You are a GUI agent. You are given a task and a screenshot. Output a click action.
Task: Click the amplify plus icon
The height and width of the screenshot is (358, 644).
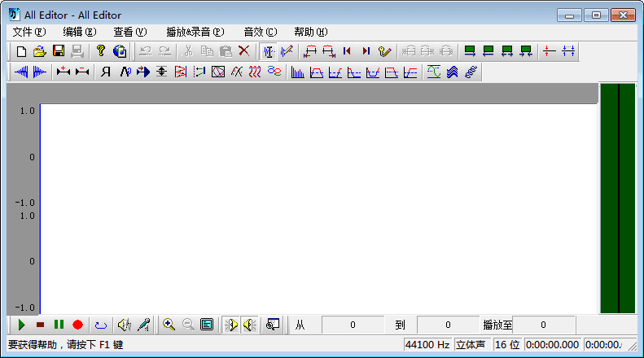[64, 72]
